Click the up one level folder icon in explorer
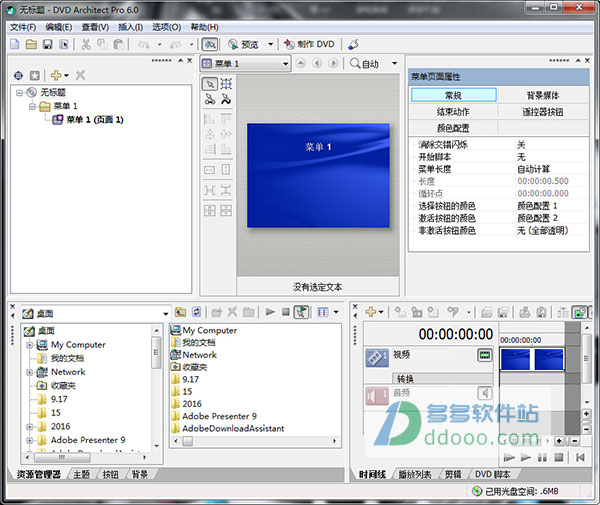 click(180, 312)
